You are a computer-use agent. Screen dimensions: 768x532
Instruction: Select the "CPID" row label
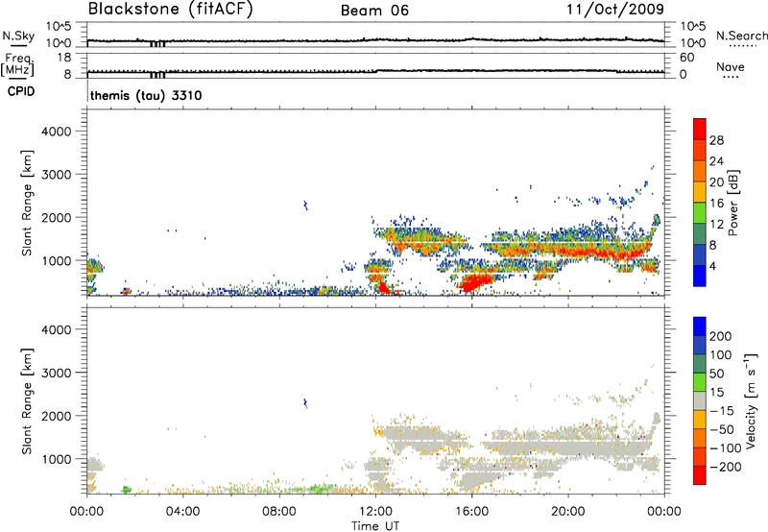21,91
